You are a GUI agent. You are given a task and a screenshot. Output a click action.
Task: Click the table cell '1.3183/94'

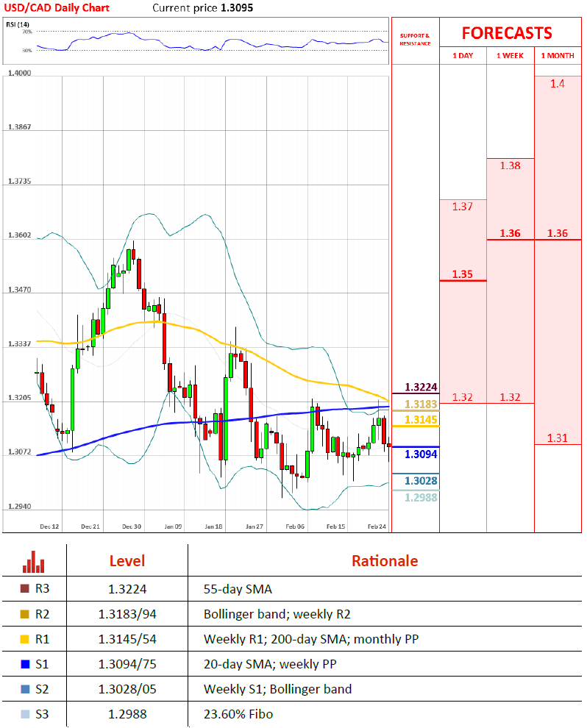tap(127, 614)
